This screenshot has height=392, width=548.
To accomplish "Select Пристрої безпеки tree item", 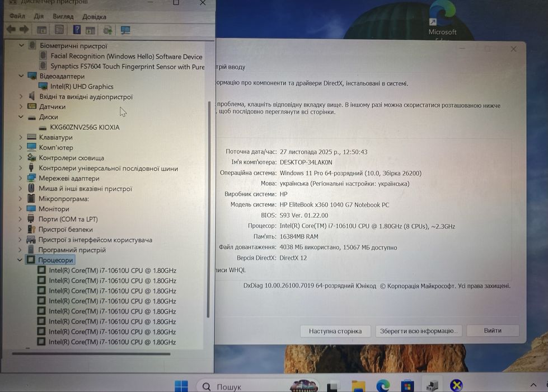I will 65,230.
